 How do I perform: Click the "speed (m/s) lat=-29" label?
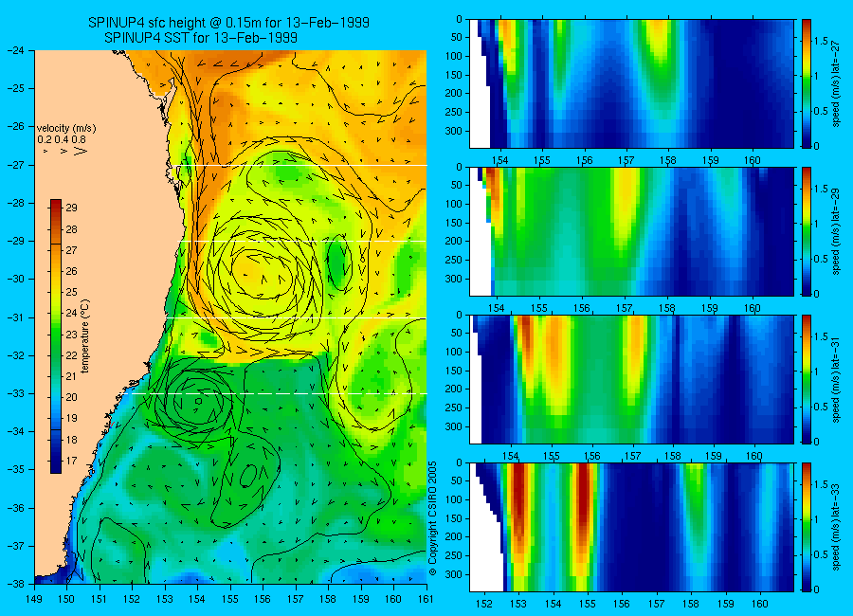click(x=836, y=231)
